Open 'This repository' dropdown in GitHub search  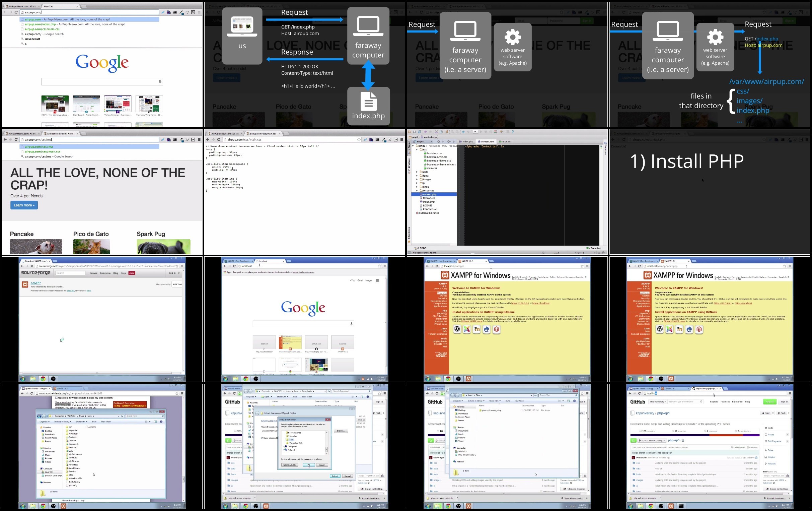[x=658, y=402]
